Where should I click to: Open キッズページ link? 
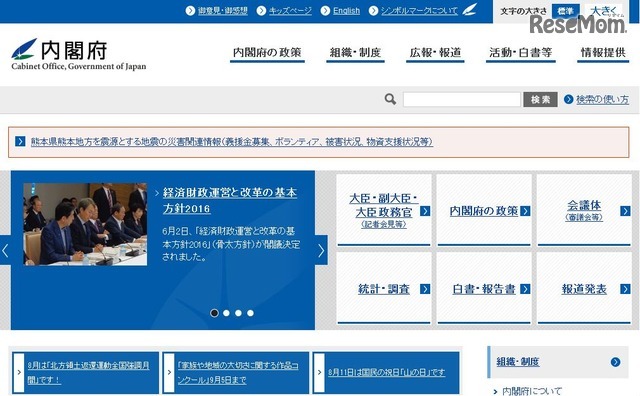click(290, 11)
